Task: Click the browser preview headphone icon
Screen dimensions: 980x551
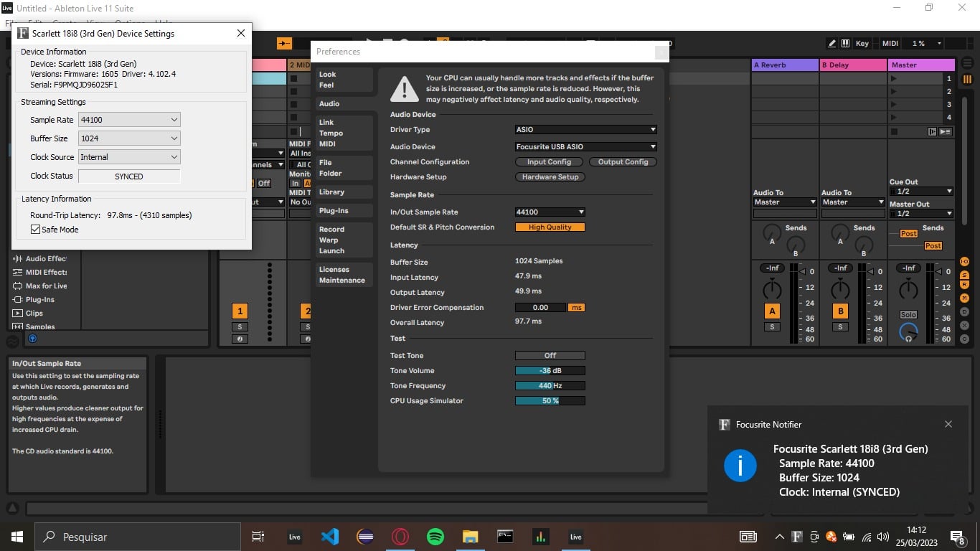Action: [x=32, y=339]
